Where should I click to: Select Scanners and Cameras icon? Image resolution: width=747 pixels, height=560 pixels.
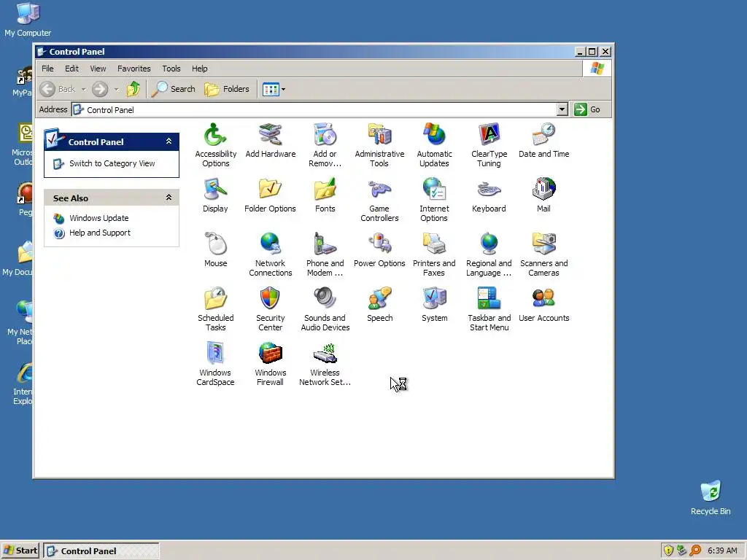(x=543, y=244)
